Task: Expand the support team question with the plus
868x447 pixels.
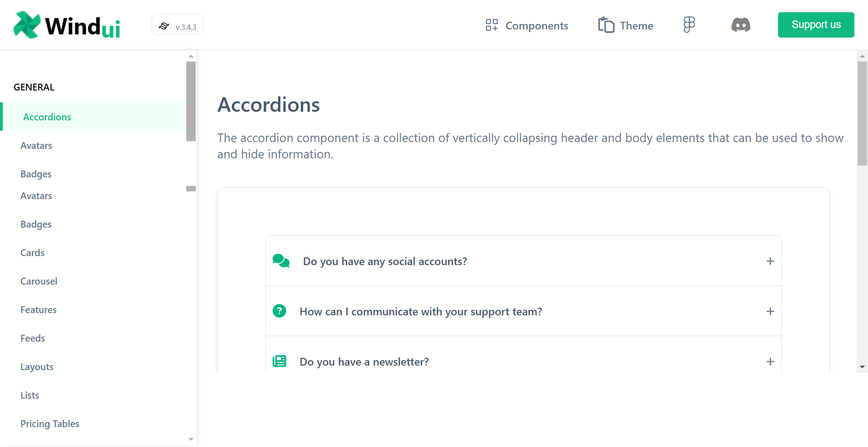Action: tap(770, 311)
